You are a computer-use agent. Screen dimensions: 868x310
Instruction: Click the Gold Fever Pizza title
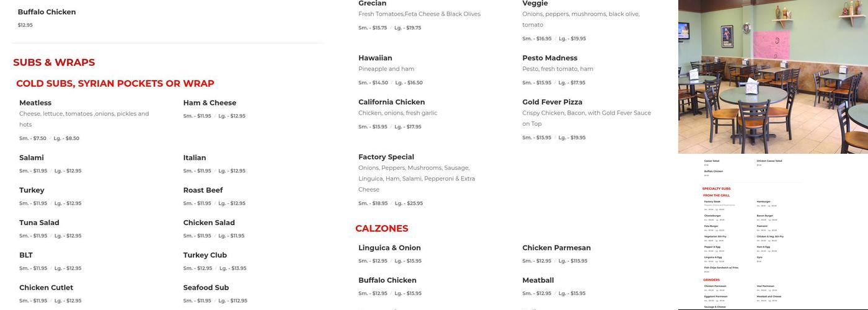(x=552, y=102)
